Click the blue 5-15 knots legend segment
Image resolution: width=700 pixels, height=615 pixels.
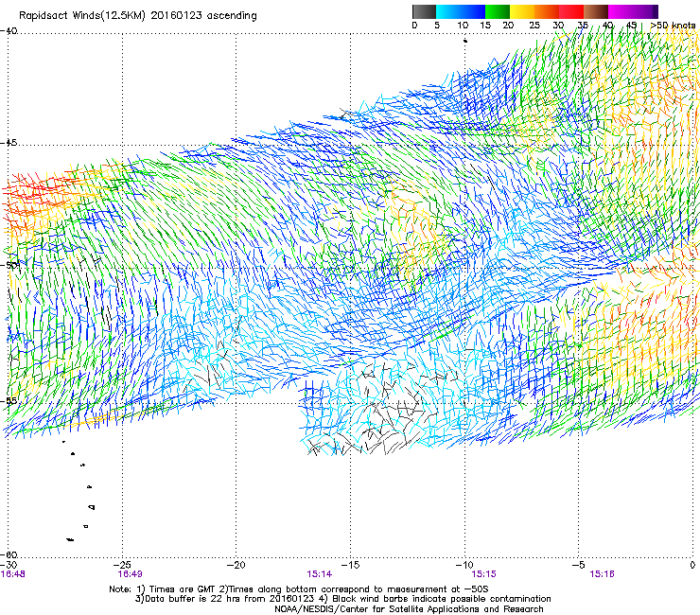tap(461, 11)
